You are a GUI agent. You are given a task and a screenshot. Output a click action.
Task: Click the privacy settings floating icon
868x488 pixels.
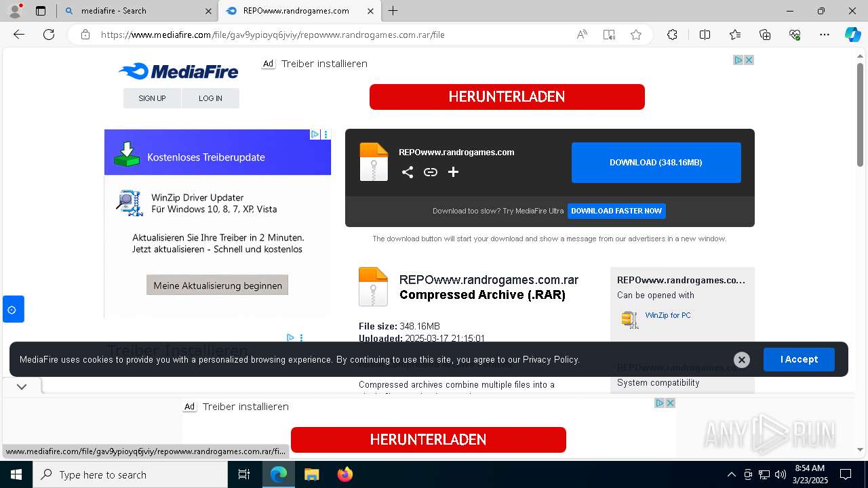click(x=13, y=309)
